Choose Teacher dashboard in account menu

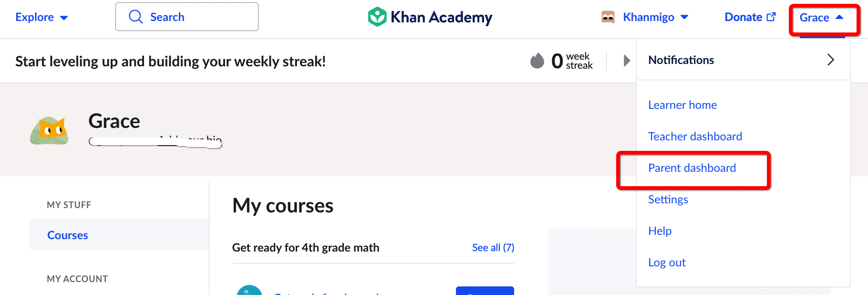point(695,137)
